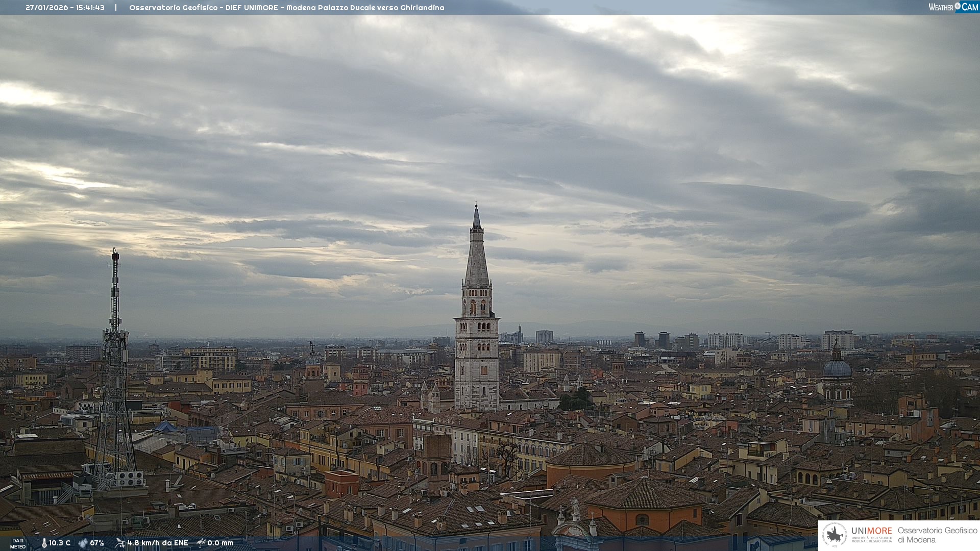
Task: Click the 4.8 km/h da ENE reading
Action: click(x=157, y=543)
